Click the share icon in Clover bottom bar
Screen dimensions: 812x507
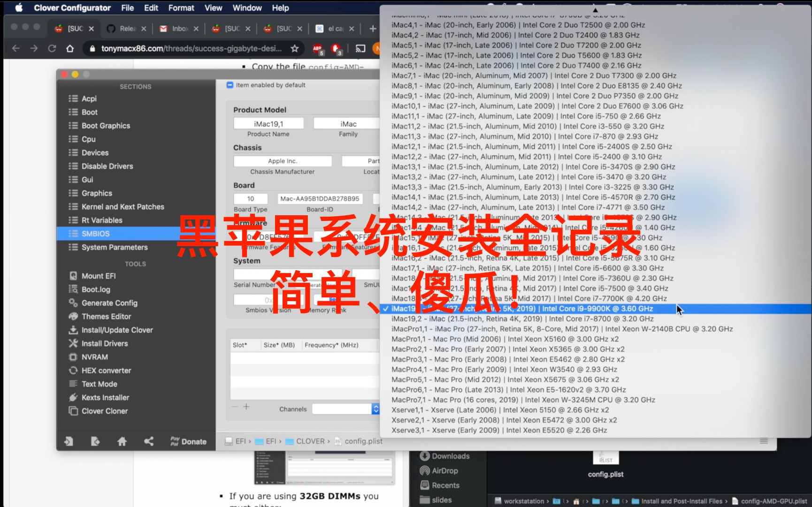coord(149,441)
